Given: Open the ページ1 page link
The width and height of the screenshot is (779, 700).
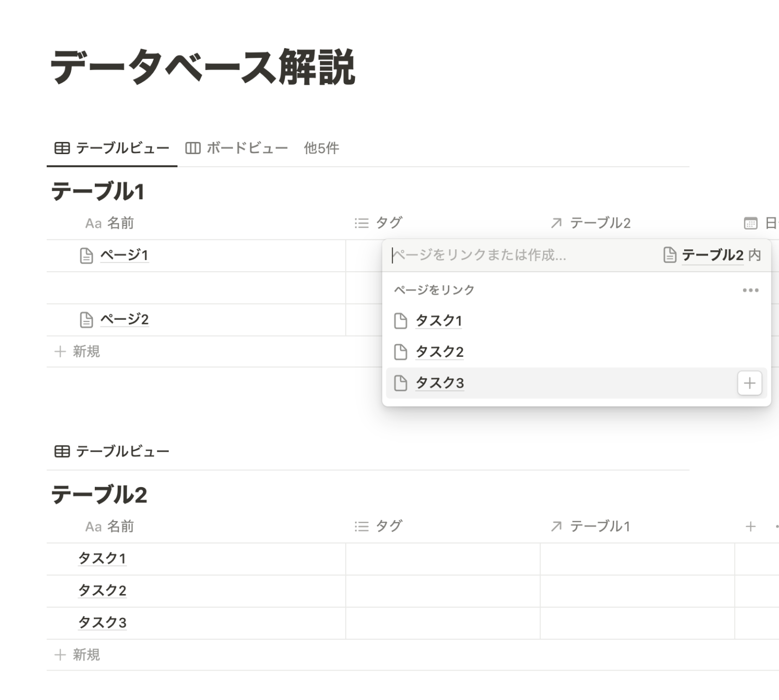Looking at the screenshot, I should tap(124, 255).
